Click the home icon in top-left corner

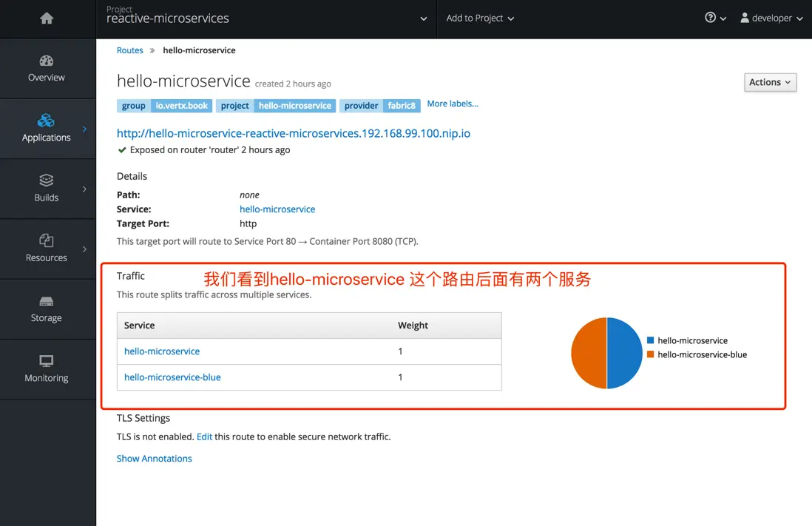[47, 18]
